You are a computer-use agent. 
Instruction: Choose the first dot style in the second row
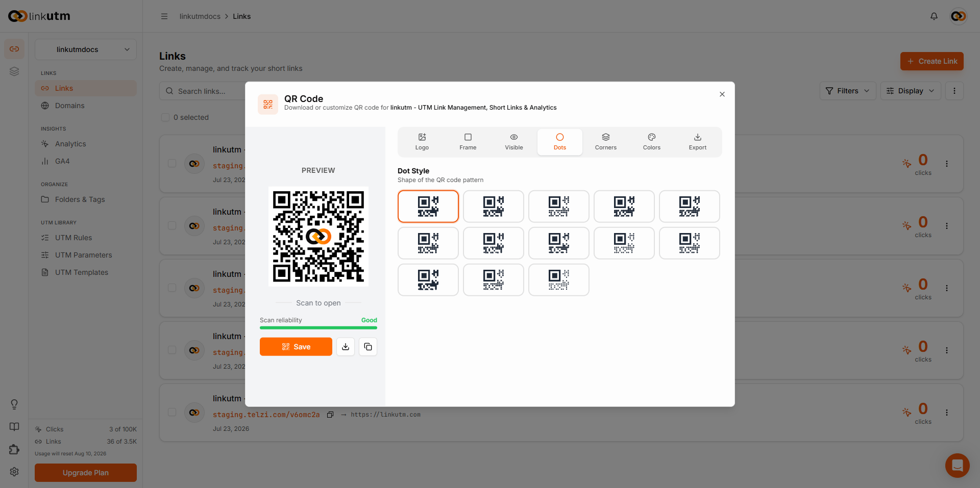(428, 243)
